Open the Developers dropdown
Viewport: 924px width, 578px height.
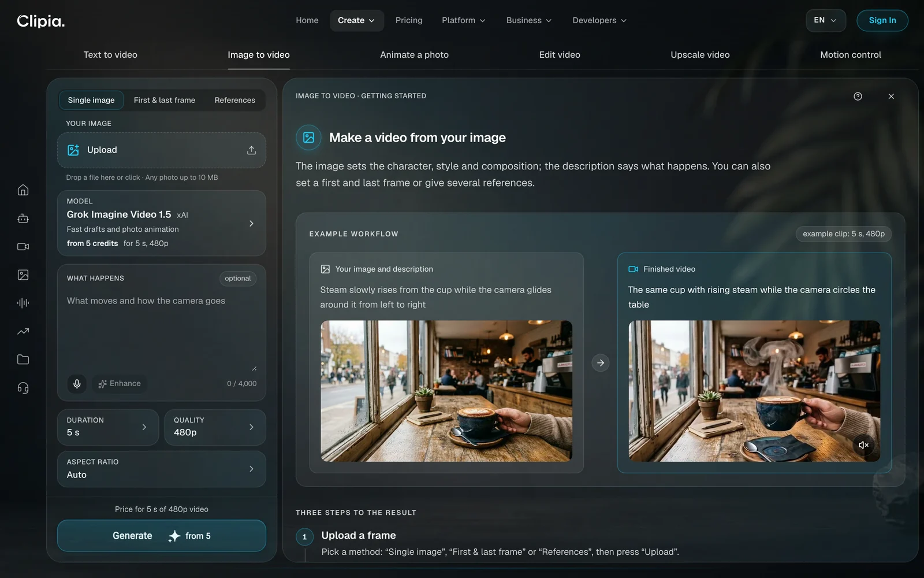(599, 20)
